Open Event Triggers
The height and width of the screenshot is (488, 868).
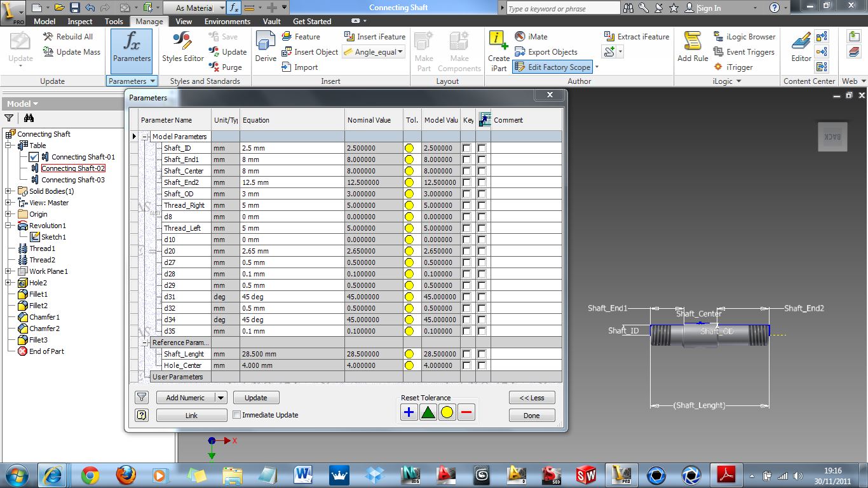pyautogui.click(x=743, y=52)
